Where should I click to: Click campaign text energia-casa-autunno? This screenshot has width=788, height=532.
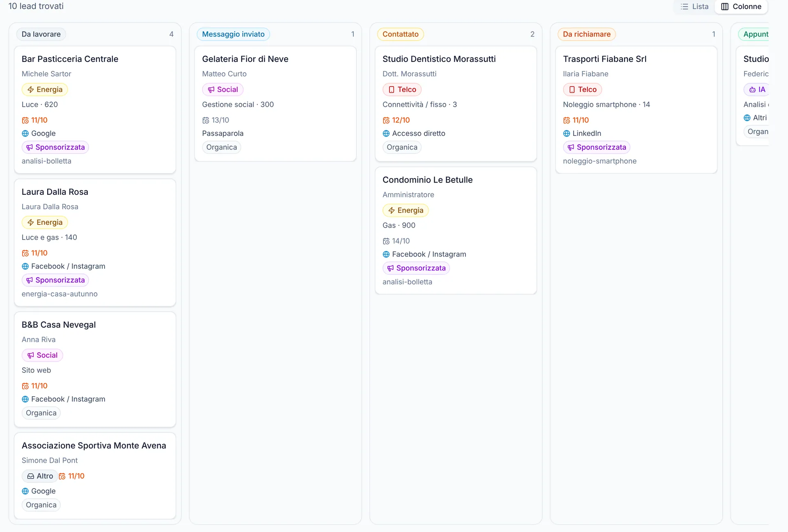coord(60,294)
